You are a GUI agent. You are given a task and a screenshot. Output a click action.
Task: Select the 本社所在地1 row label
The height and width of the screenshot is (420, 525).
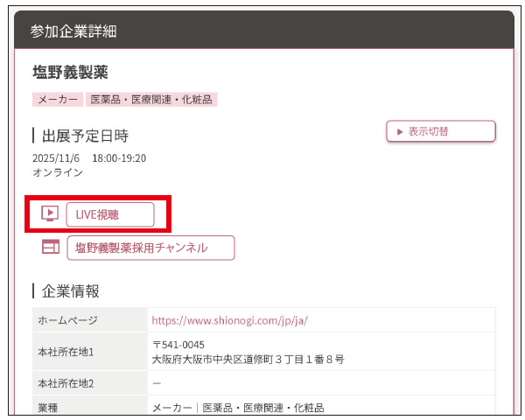tap(66, 352)
